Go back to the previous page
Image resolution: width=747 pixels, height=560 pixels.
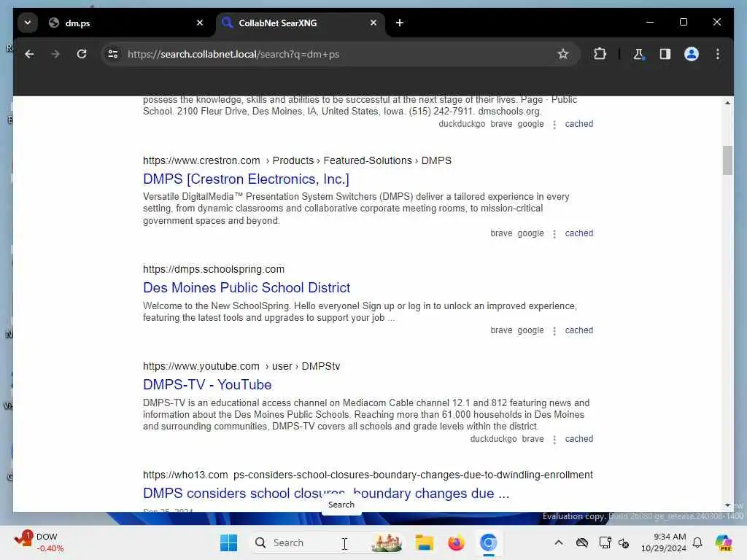[x=29, y=54]
